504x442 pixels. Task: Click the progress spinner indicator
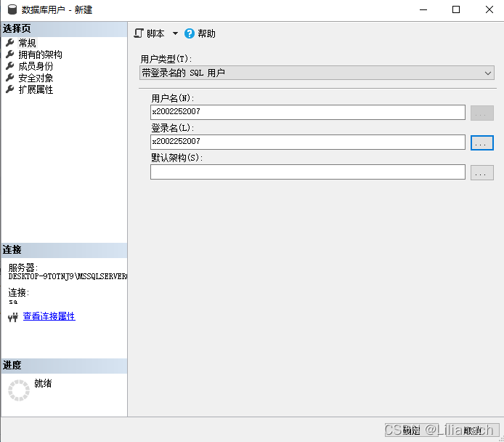click(19, 390)
